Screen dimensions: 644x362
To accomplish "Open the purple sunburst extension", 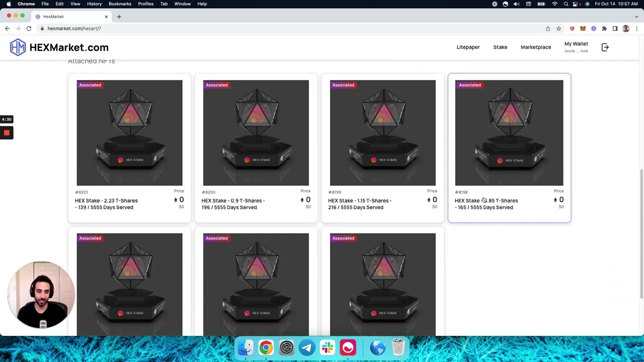I will click(x=594, y=29).
